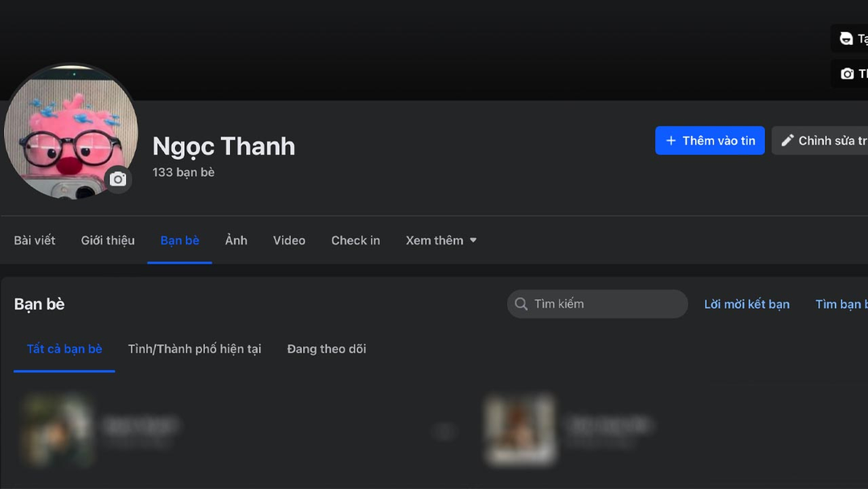This screenshot has height=489, width=868.
Task: Click the Tìm bạn link
Action: (x=841, y=304)
